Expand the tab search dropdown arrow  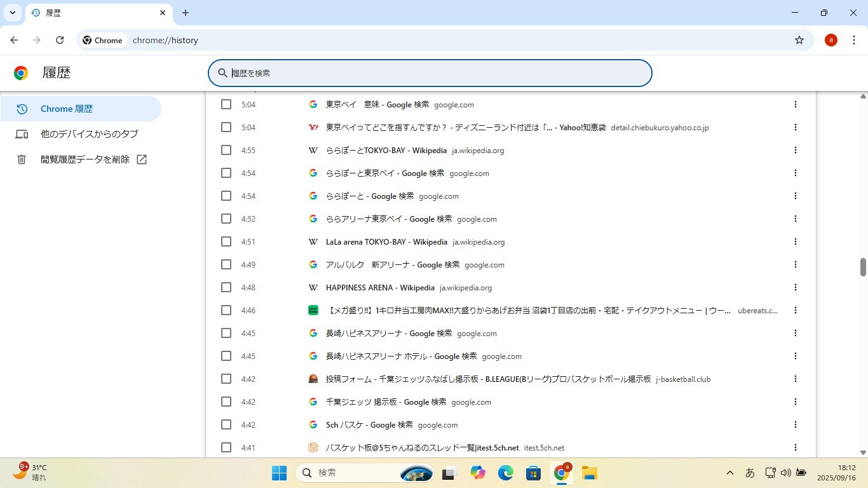(13, 13)
